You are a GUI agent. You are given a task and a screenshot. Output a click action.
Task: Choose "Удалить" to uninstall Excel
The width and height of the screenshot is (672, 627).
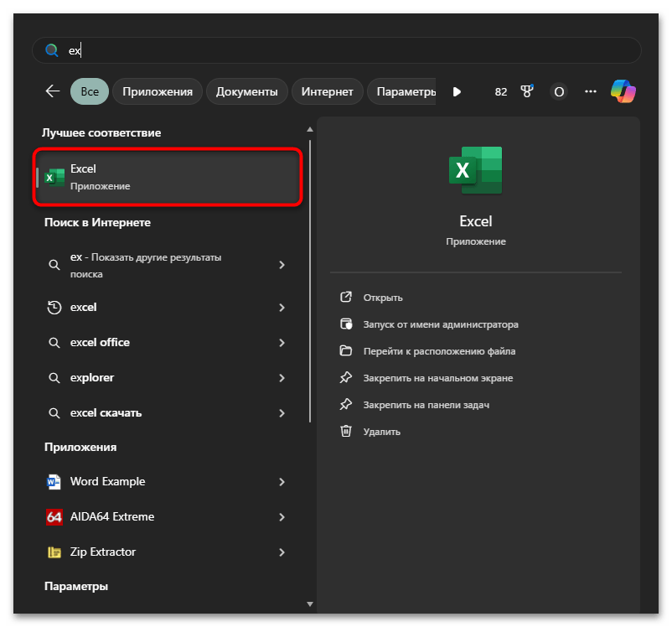click(382, 432)
